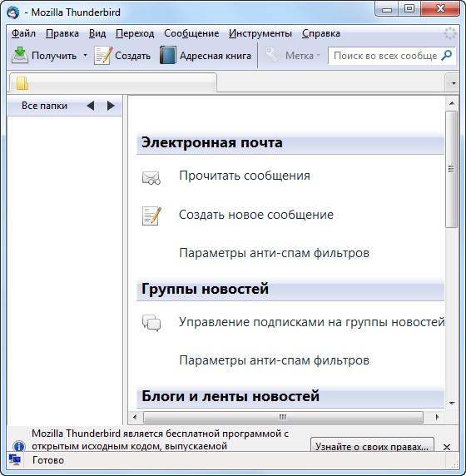
Task: Open the Прочитать сообщения link
Action: click(245, 176)
